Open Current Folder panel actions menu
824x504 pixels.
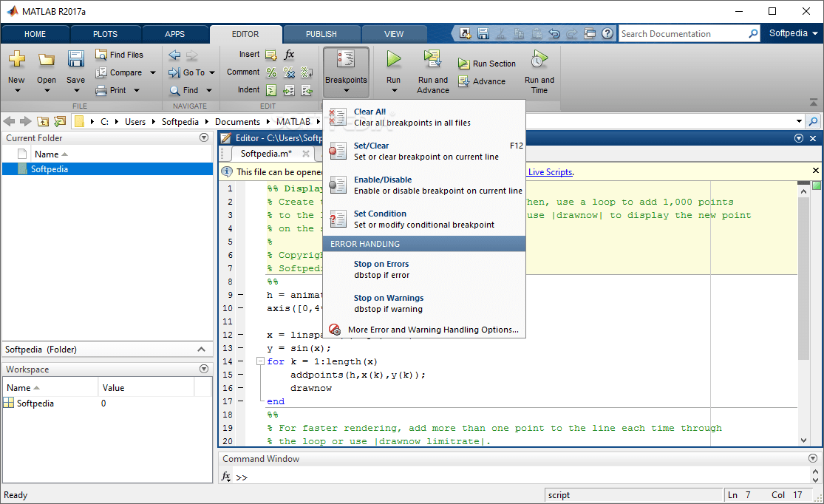pyautogui.click(x=204, y=137)
